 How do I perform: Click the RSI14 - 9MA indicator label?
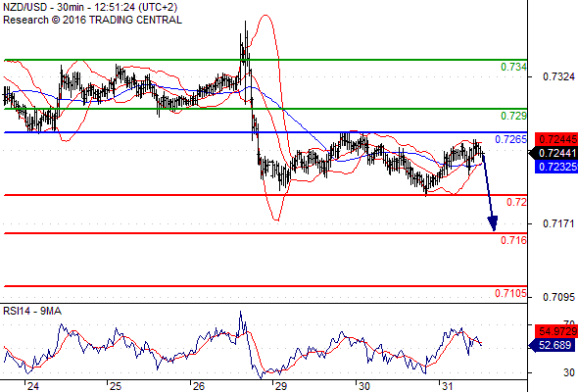point(32,312)
